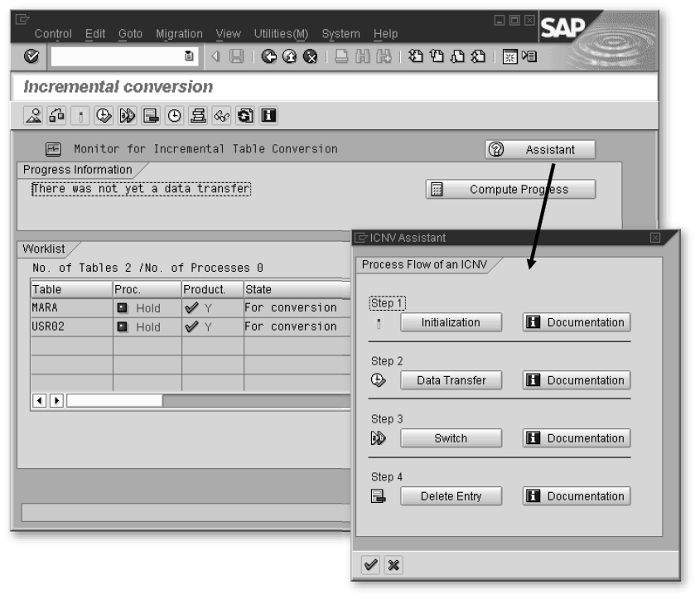The image size is (700, 599).
Task: Click the State column header
Action: (x=297, y=289)
